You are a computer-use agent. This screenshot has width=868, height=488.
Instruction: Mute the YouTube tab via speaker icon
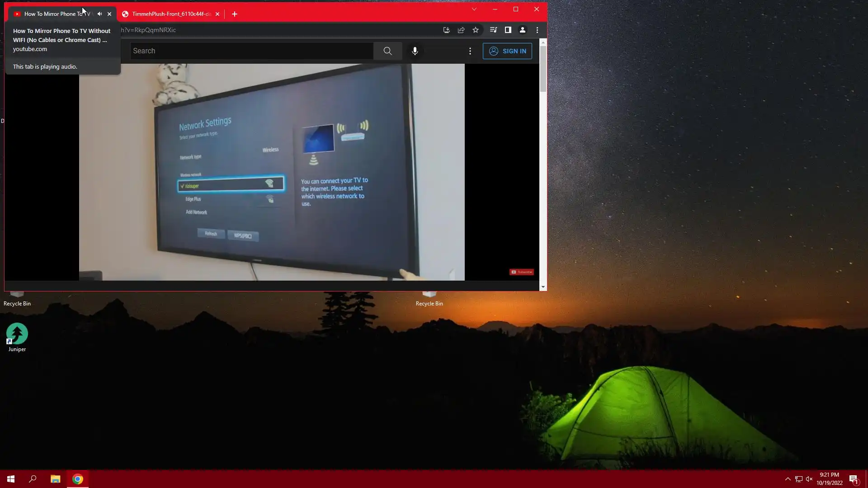[99, 14]
